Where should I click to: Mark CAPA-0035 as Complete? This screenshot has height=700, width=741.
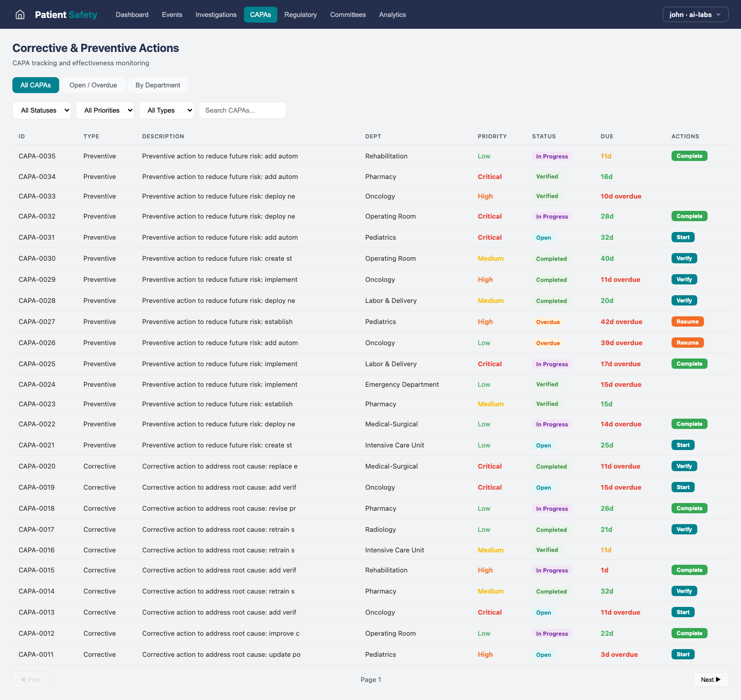pyautogui.click(x=689, y=156)
